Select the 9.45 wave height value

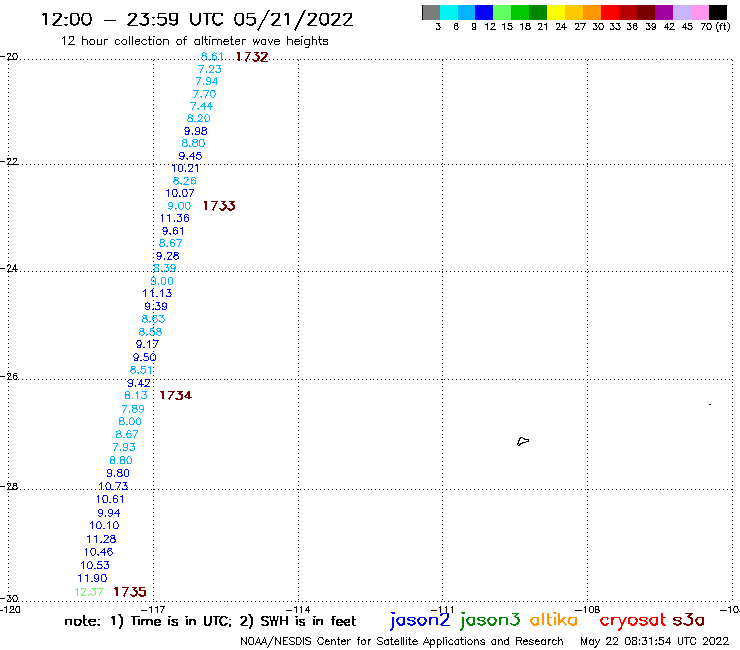(x=190, y=156)
